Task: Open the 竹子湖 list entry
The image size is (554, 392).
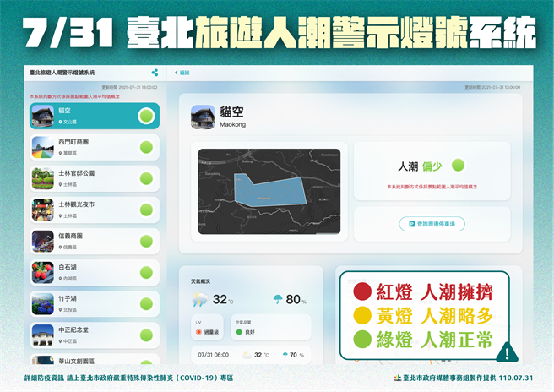Action: [x=95, y=303]
